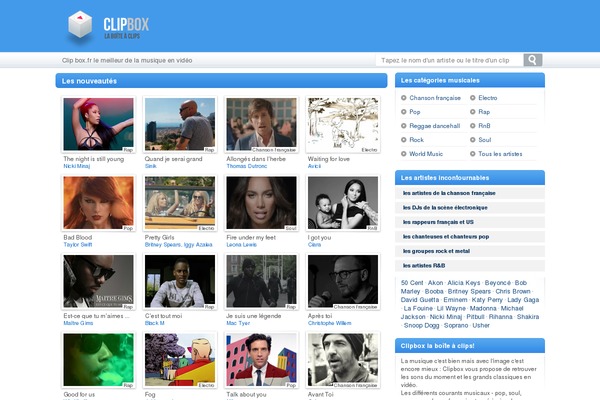
Task: Click the Leona Lewis artist link
Action: 241,245
